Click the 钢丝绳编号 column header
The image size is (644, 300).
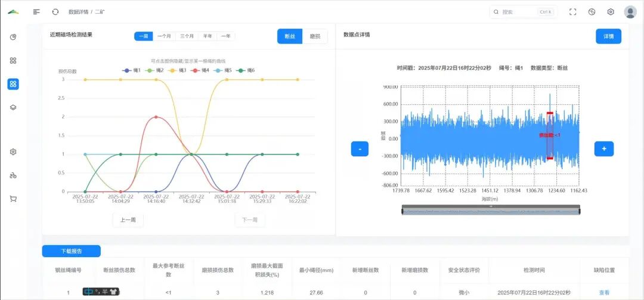pos(68,270)
